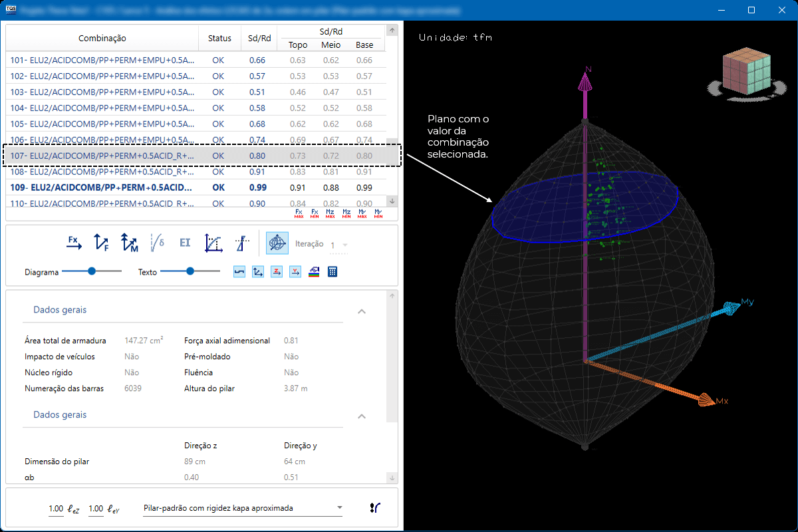This screenshot has width=798, height=532.
Task: Open the Pilar-padrão analysis method dropdown
Action: pyautogui.click(x=243, y=508)
